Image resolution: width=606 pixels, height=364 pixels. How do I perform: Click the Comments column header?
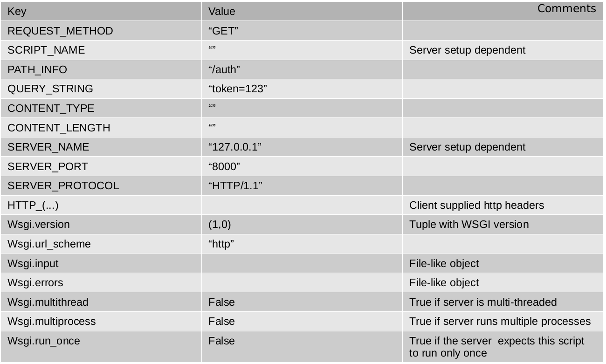pyautogui.click(x=566, y=8)
